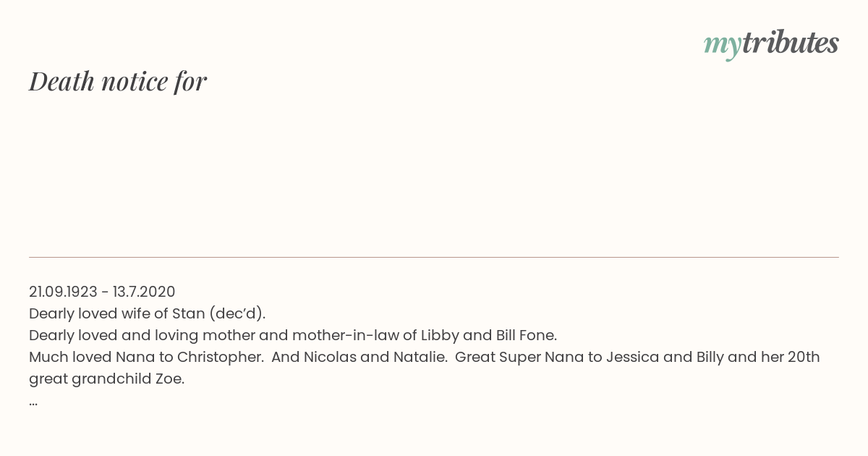Click the "Dearly loved wife of Stan" line
This screenshot has height=456, width=868.
click(148, 313)
